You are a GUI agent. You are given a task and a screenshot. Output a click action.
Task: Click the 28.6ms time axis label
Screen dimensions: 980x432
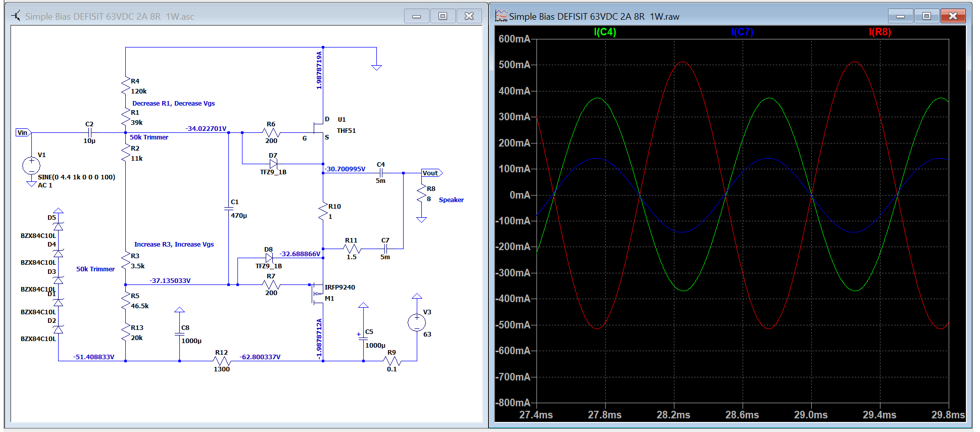coord(742,415)
